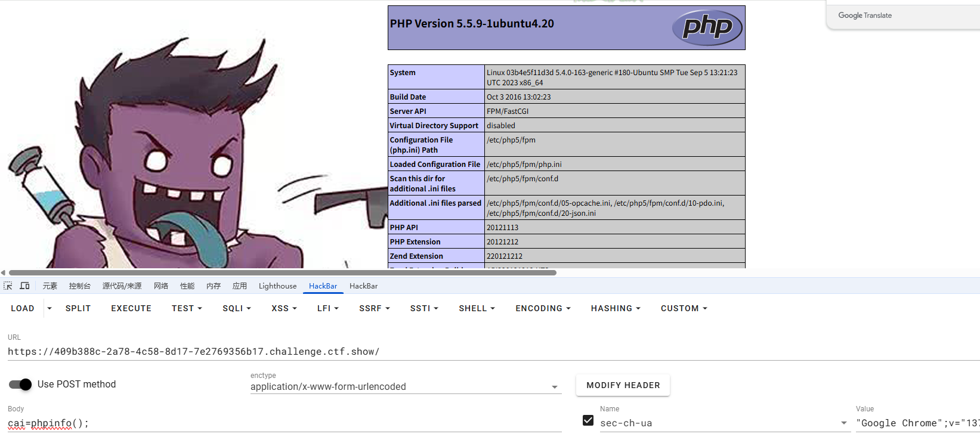This screenshot has width=980, height=434.
Task: Uncheck the sec-ch-ua header checkbox
Action: pos(588,421)
